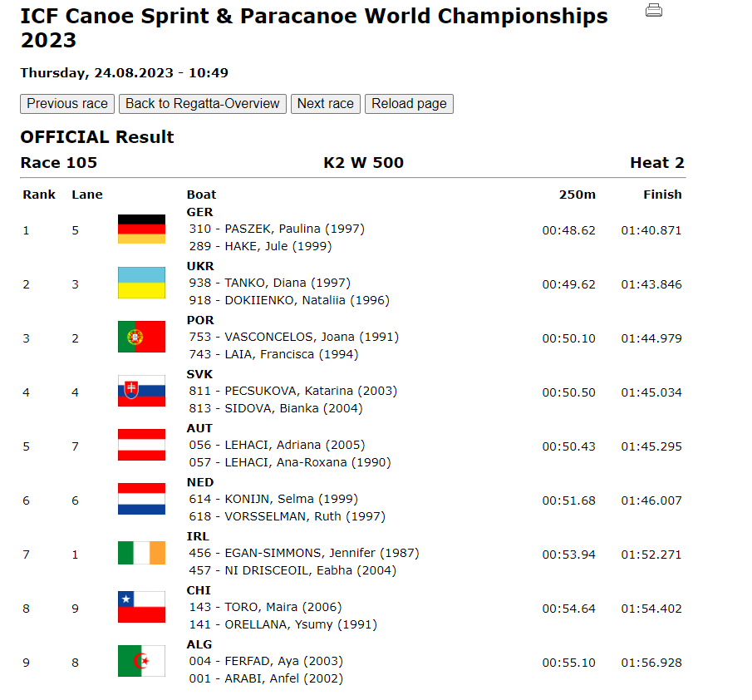Click the Slovakia flag icon
The image size is (752, 700).
click(141, 391)
